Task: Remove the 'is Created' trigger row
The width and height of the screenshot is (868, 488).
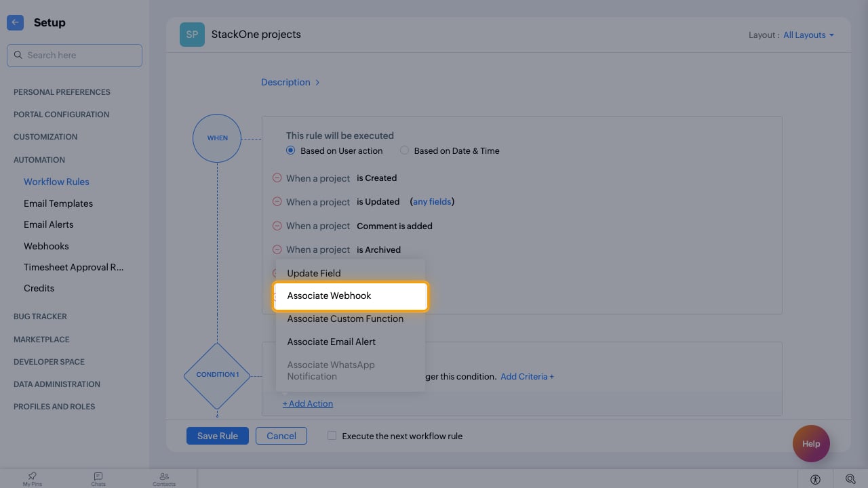Action: click(x=277, y=178)
